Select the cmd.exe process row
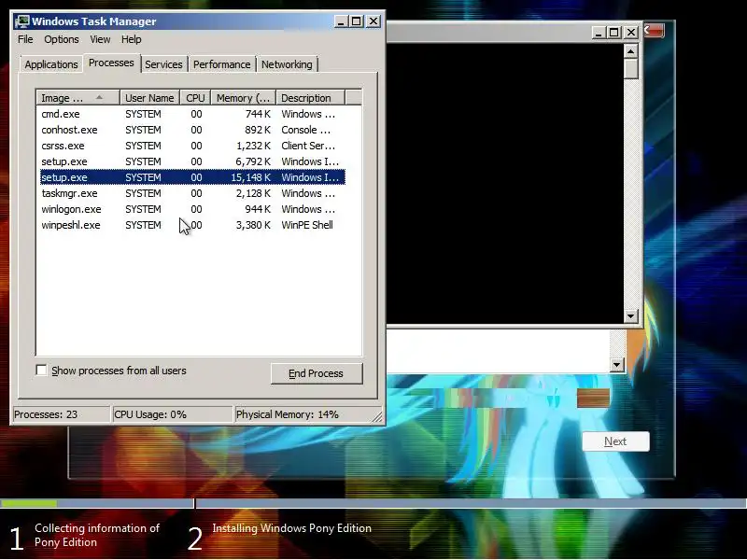Screen dimensions: 747x560 tap(192, 114)
